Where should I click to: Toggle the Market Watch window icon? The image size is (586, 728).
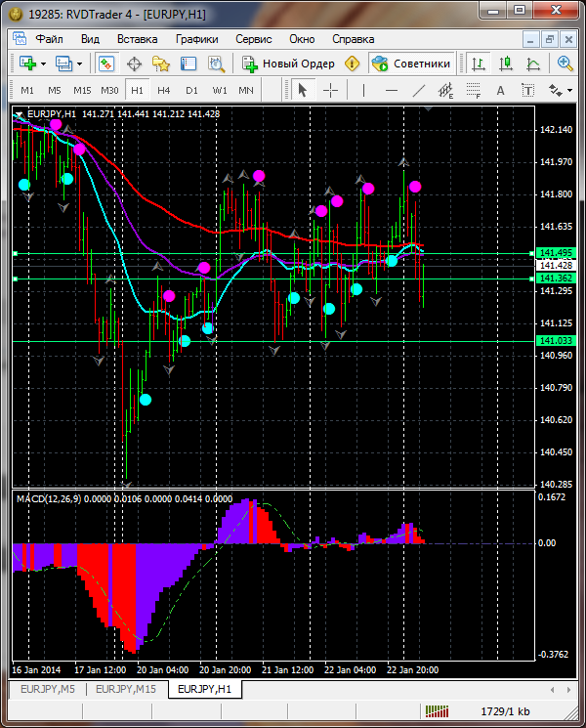coord(105,64)
